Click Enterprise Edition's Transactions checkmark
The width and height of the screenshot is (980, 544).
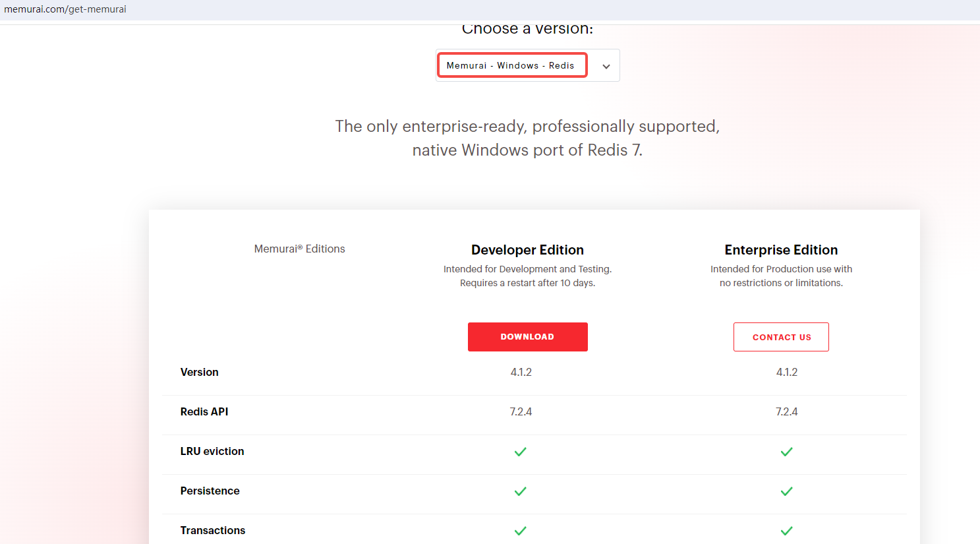[x=786, y=531]
